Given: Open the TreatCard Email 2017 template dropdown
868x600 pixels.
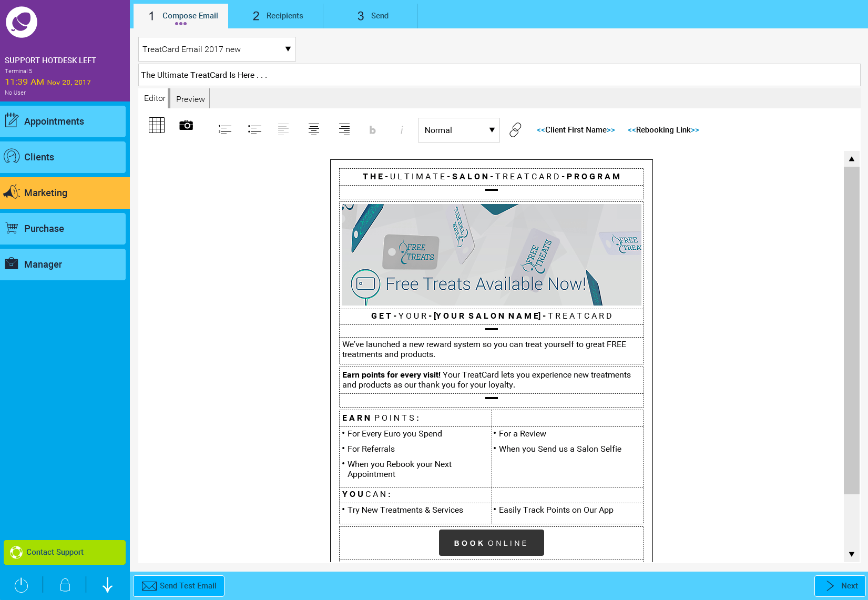Looking at the screenshot, I should tap(217, 49).
